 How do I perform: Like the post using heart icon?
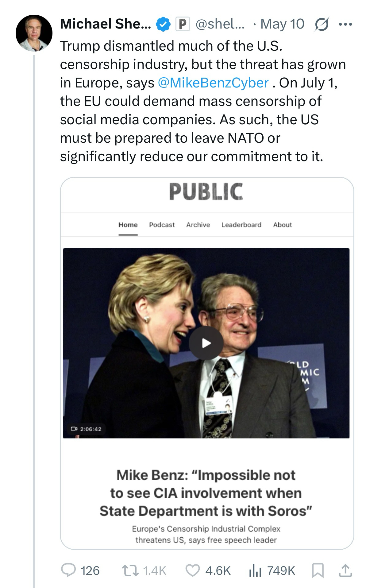(193, 570)
